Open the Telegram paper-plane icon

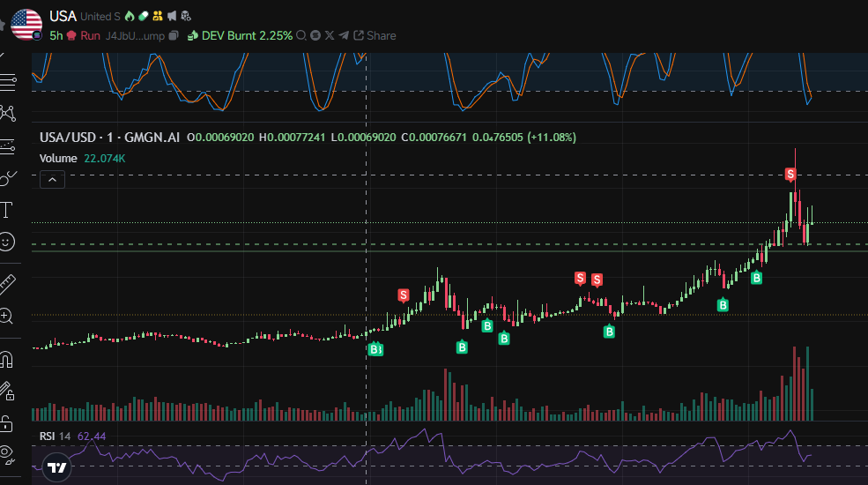tap(344, 35)
